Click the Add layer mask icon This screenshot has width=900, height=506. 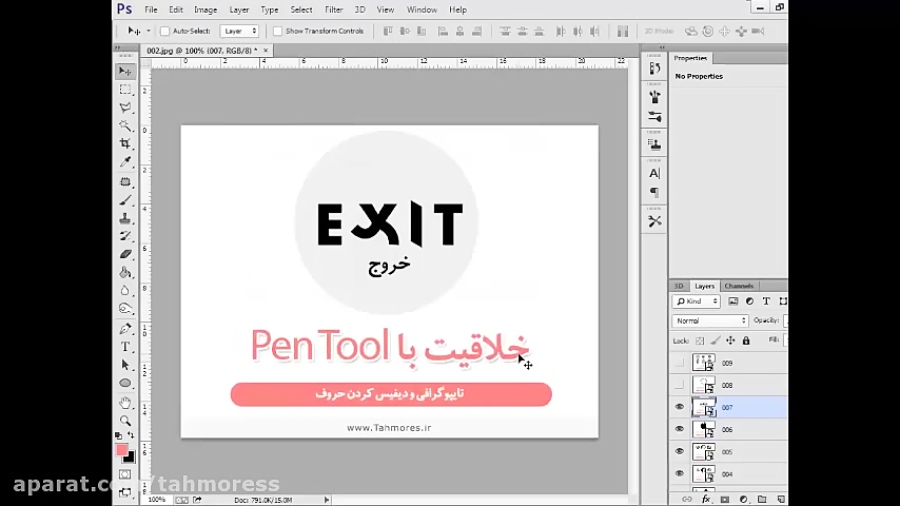[724, 500]
